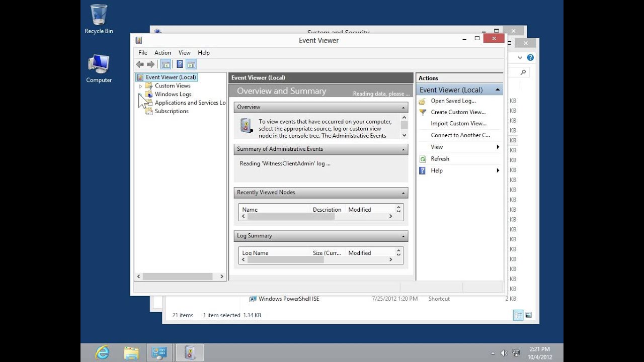Click the Help toolbar icon with question mark
The width and height of the screenshot is (644, 362).
tap(180, 64)
